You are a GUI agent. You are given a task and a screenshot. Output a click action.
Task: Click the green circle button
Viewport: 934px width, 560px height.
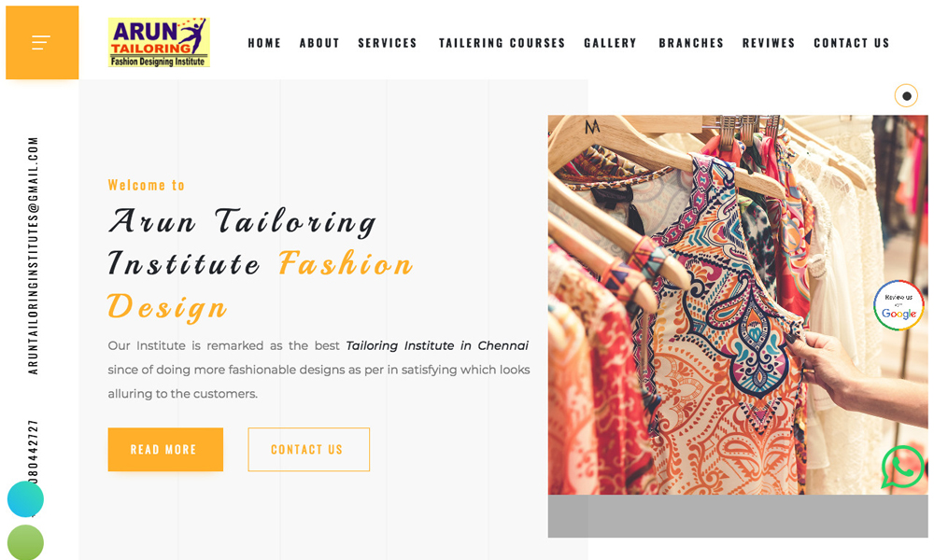(25, 542)
